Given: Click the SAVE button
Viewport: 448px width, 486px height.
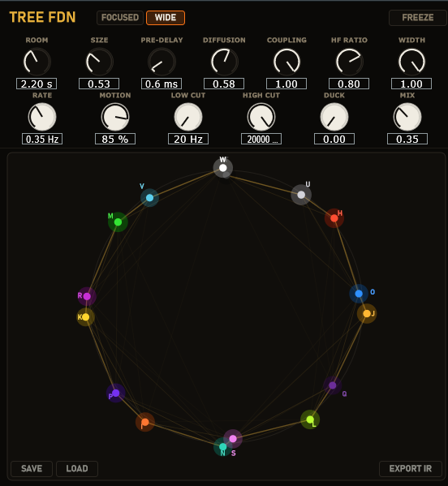Looking at the screenshot, I should [x=32, y=469].
